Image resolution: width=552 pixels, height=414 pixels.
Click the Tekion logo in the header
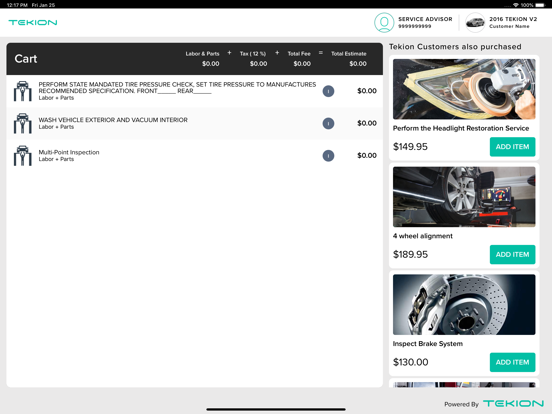33,23
